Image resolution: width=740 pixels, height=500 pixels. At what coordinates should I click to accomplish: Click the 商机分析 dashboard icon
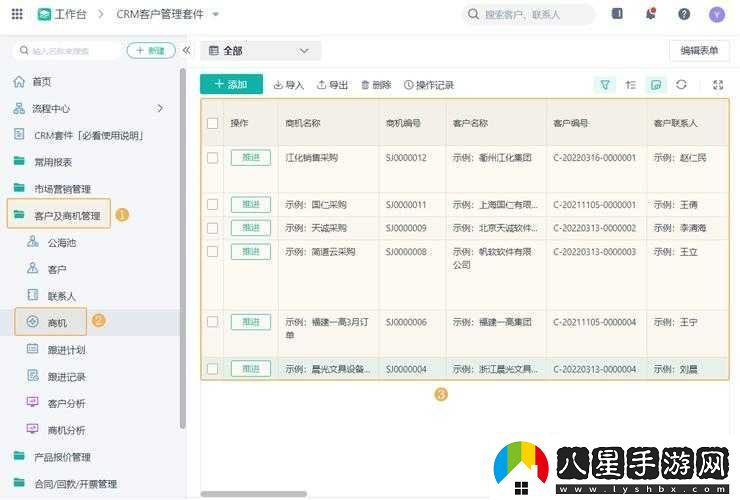pyautogui.click(x=33, y=430)
